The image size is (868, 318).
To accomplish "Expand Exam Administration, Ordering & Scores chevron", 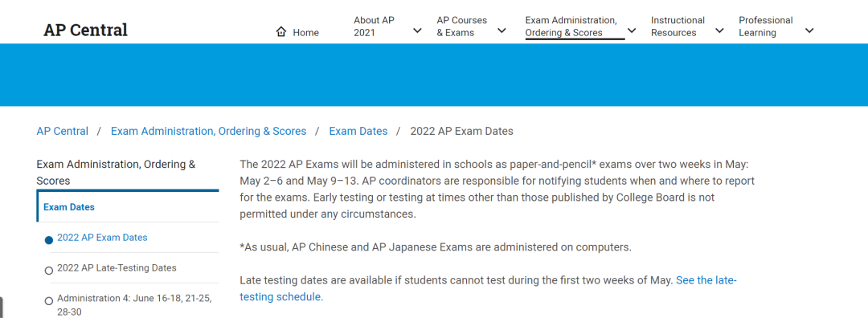I will pos(632,31).
